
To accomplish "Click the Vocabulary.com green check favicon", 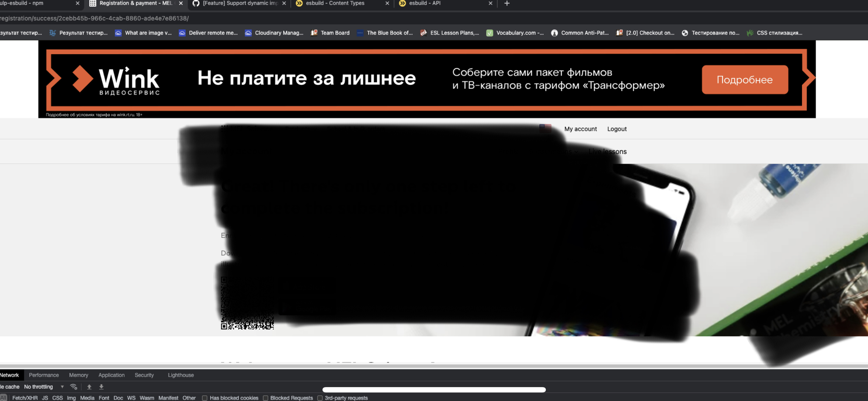I will pyautogui.click(x=490, y=33).
